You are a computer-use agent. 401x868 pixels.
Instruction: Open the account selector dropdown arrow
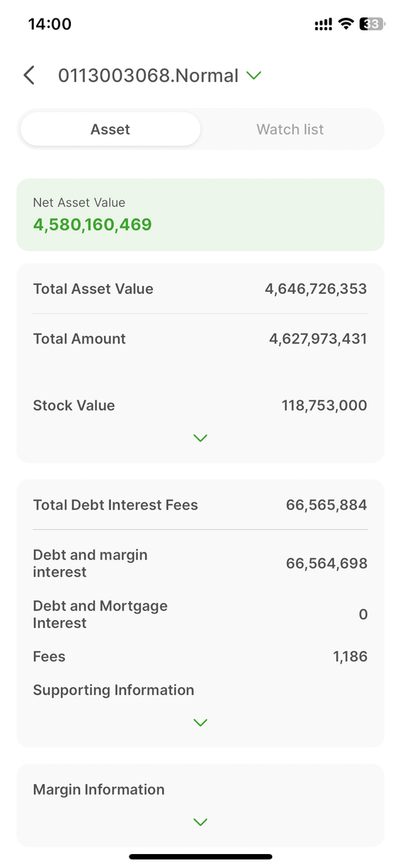[x=253, y=76]
